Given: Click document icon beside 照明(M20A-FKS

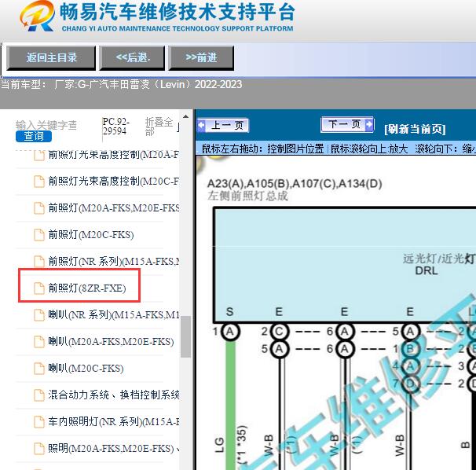Looking at the screenshot, I should coord(38,449).
